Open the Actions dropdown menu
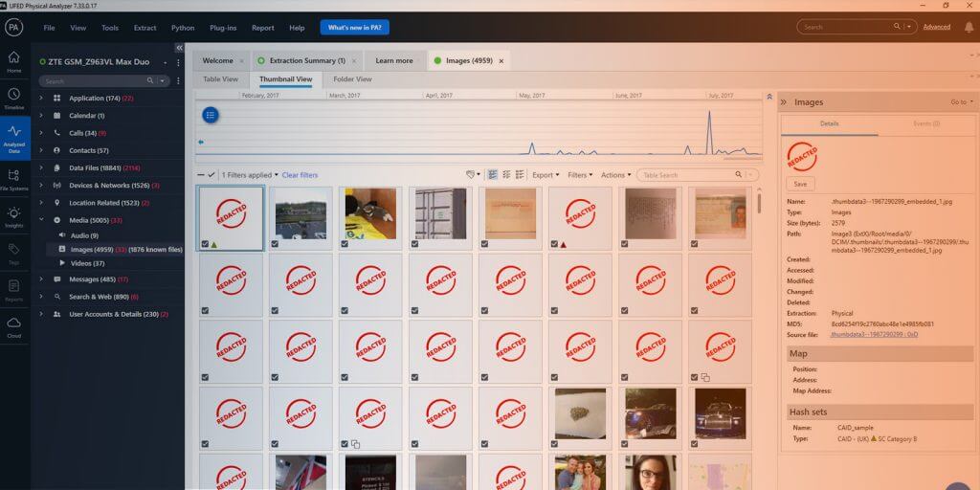Screen dimensions: 980x490 tap(614, 175)
